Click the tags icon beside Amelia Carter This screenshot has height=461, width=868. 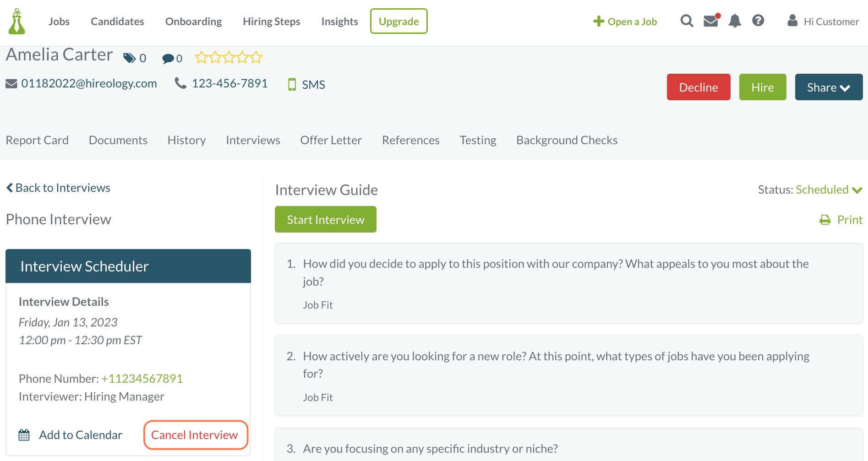click(x=130, y=58)
